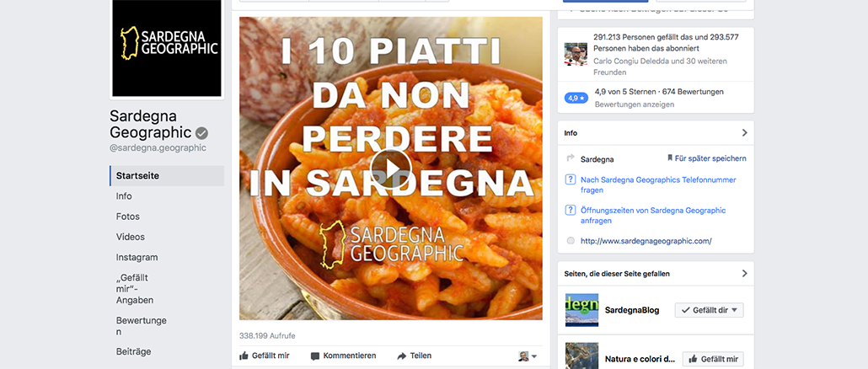
Task: Open the profile picker dropdown beside Teilen
Action: (x=528, y=356)
